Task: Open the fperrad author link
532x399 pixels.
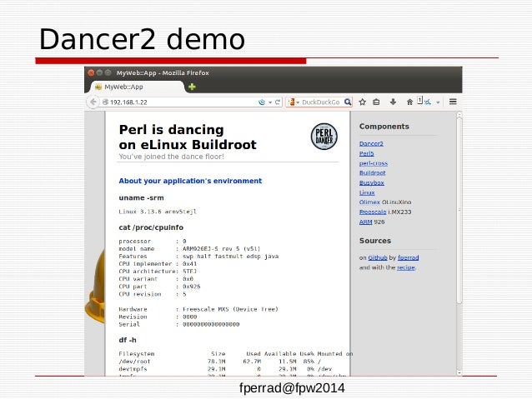Action: (408, 257)
